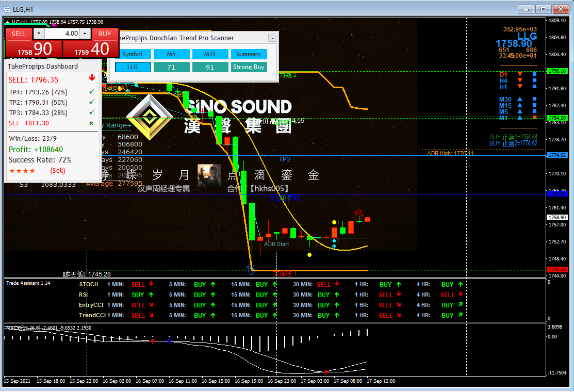Screen dimensions: 574x392
Task: Click the LLG,H1 window icon in the title bar
Action: pyautogui.click(x=7, y=9)
